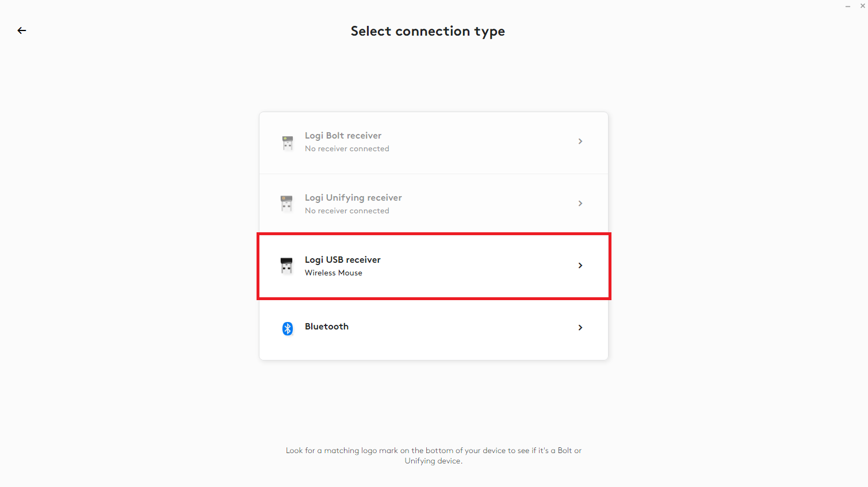Click the Wireless Mouse subtitle text
This screenshot has height=487, width=868.
tap(334, 273)
